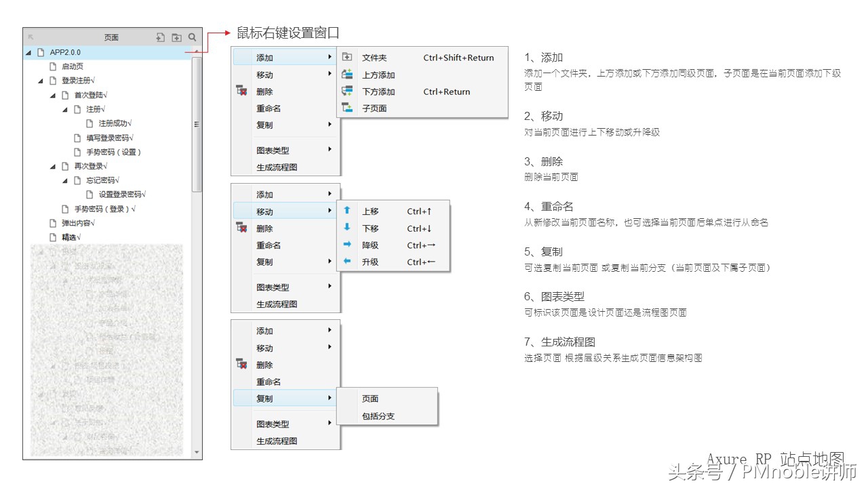This screenshot has width=868, height=488.
Task: Click the 子页面 icon in add submenu
Action: 349,108
